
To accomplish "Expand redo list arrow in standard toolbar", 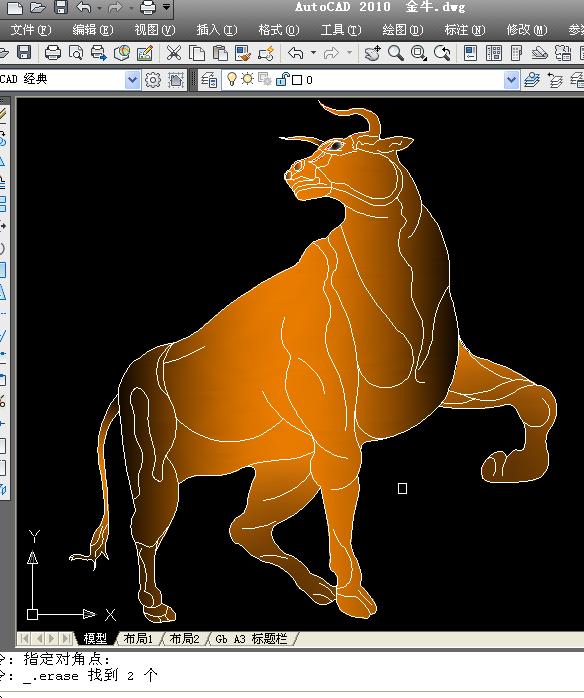I will (x=349, y=53).
